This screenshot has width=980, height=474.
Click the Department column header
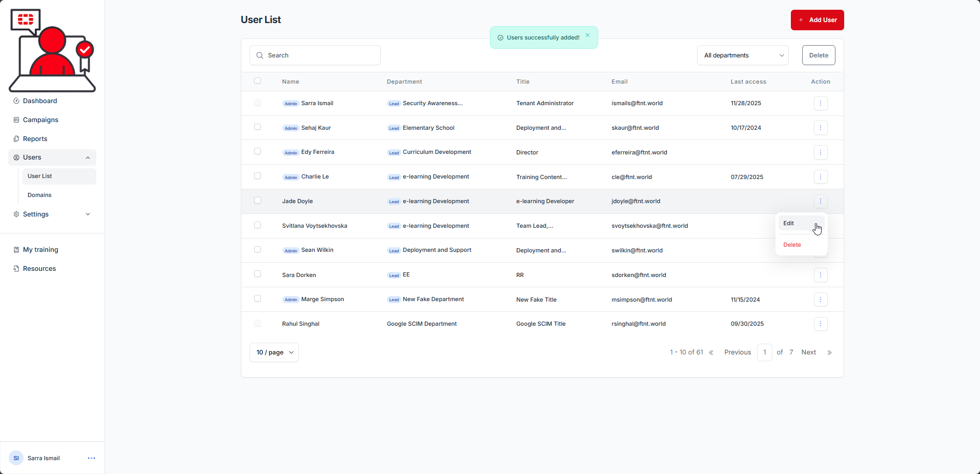click(x=404, y=82)
